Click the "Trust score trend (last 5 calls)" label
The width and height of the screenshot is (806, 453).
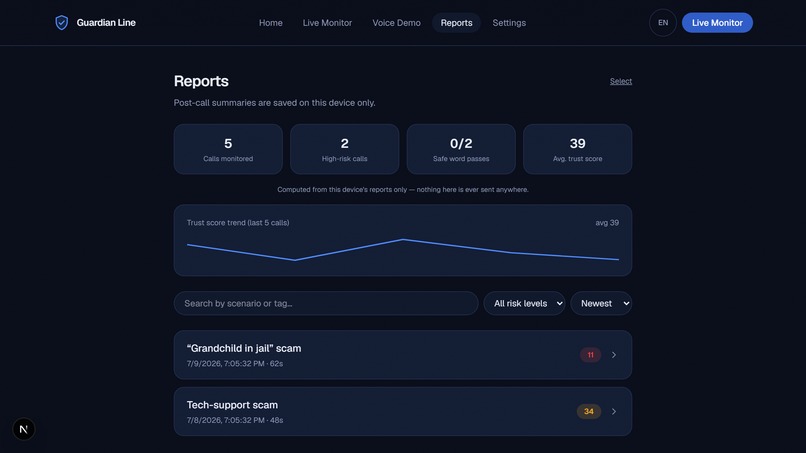point(238,223)
